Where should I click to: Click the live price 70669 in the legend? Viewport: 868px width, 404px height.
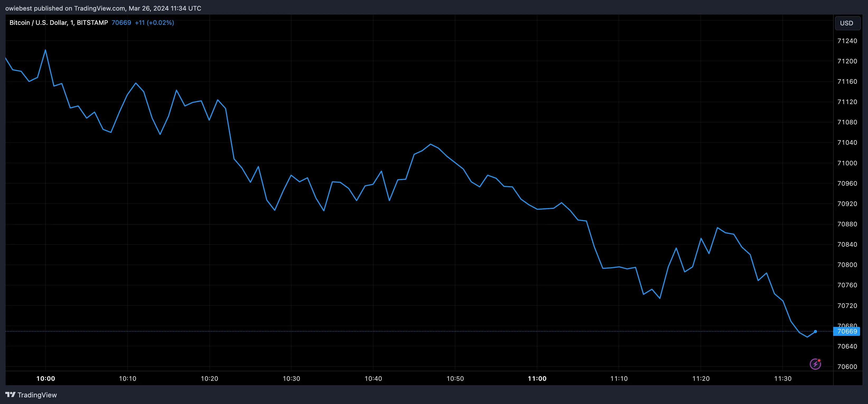(121, 22)
